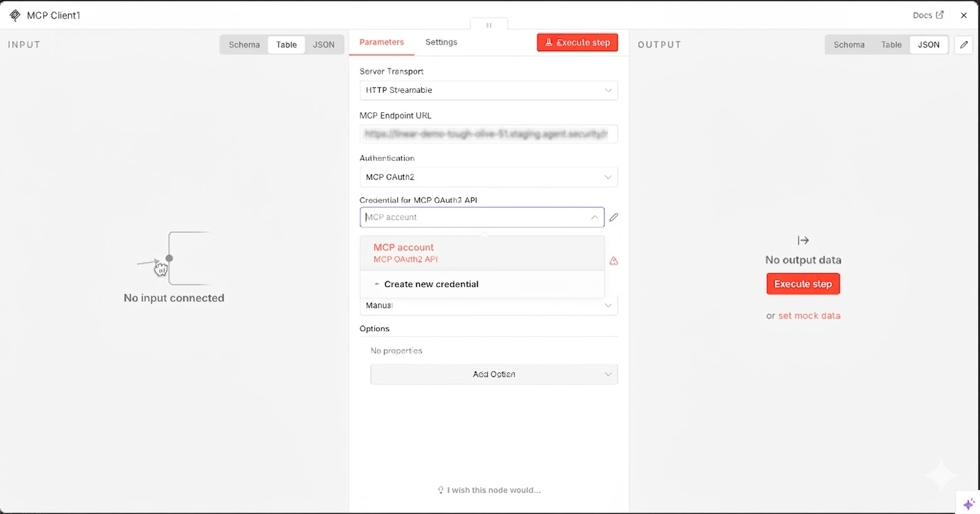This screenshot has width=980, height=514.
Task: Switch input view to Schema
Action: tap(243, 44)
